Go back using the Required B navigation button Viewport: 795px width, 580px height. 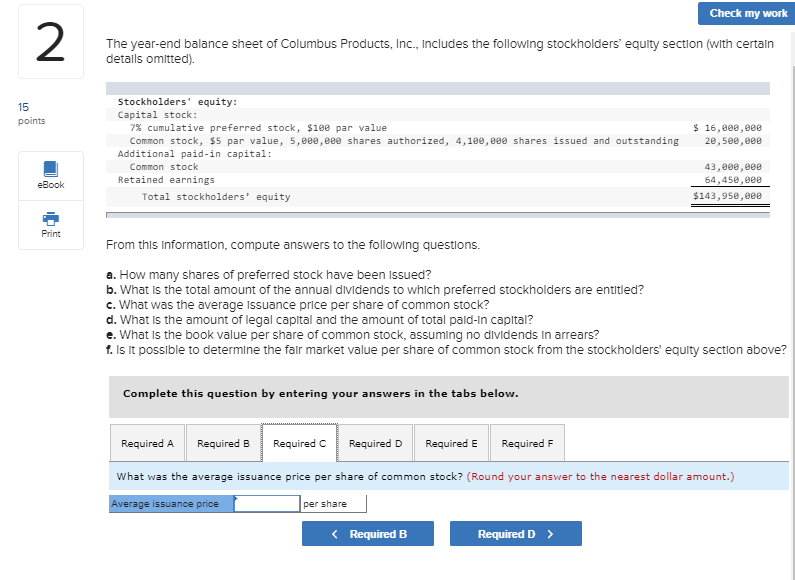click(368, 534)
